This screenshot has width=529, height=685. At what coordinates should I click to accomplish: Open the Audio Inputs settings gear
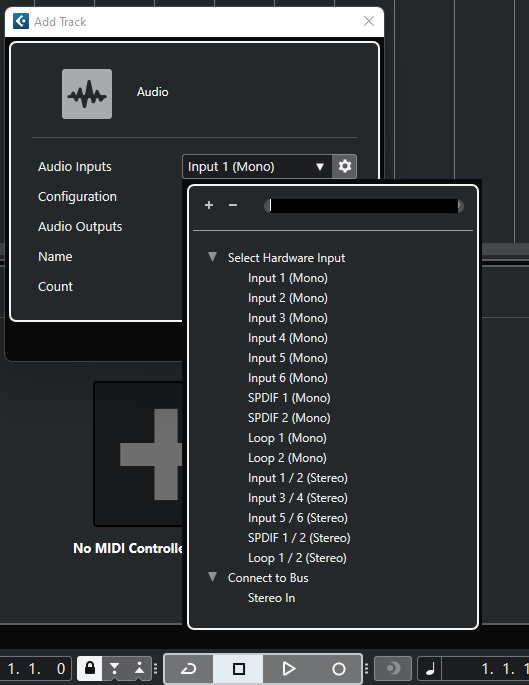(x=345, y=166)
